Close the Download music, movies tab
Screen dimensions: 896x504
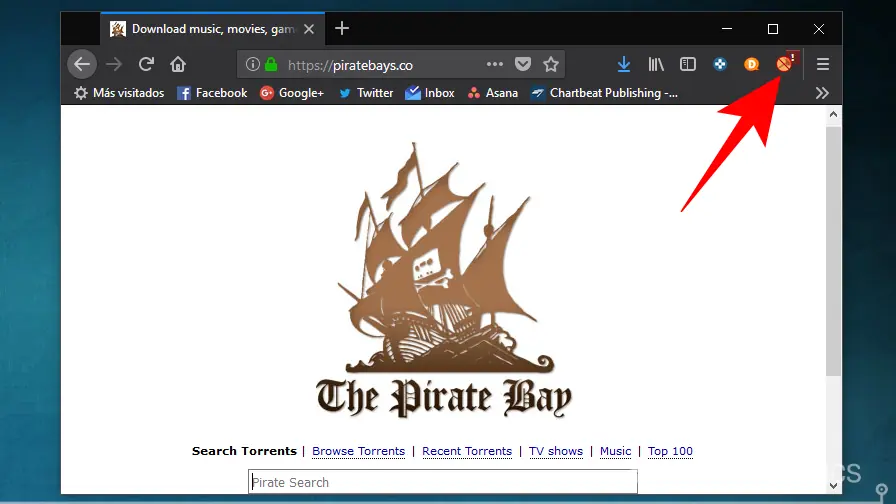[309, 29]
